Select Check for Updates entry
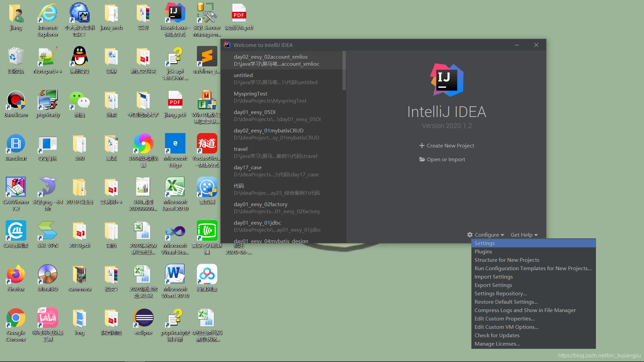This screenshot has height=362, width=644. pyautogui.click(x=533, y=335)
